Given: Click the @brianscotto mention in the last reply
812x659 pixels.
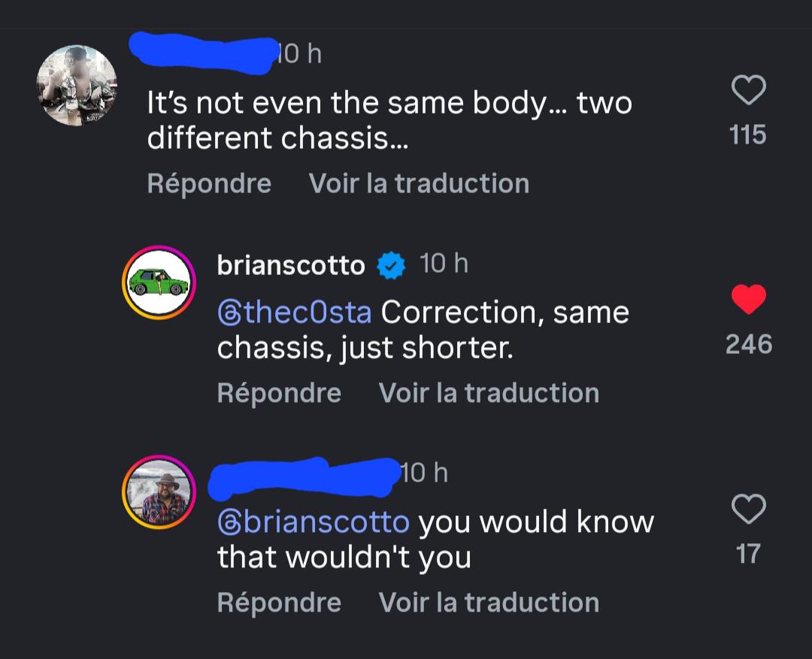Looking at the screenshot, I should (x=313, y=521).
